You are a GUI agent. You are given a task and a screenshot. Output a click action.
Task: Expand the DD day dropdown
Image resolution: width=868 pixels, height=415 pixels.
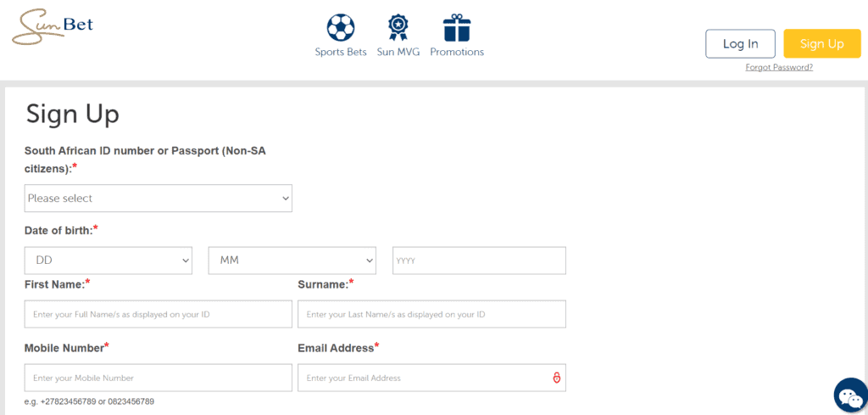tap(108, 261)
